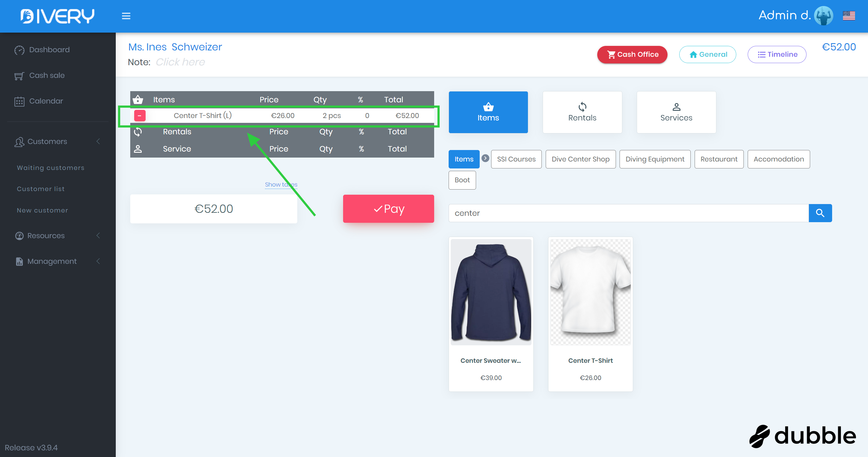Open Dashboard from the sidebar
Screen dimensions: 868x457
click(x=49, y=50)
